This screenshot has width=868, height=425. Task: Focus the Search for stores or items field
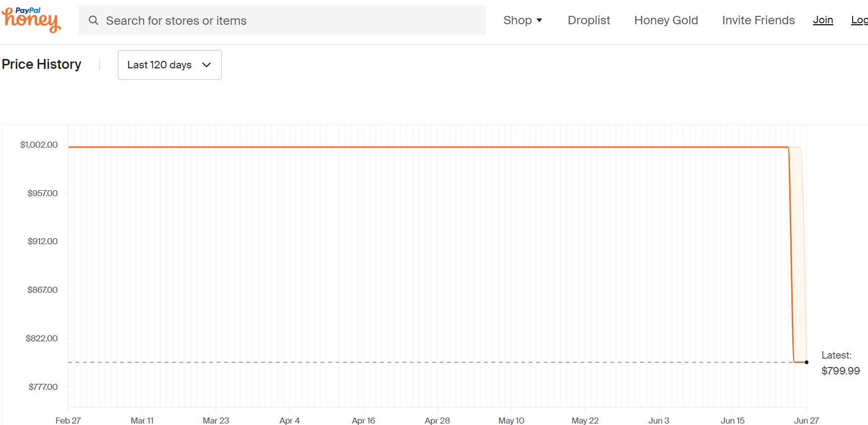(282, 20)
